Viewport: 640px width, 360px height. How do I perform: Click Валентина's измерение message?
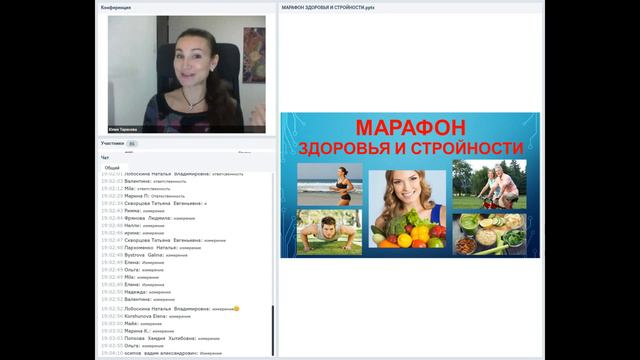[x=138, y=299]
